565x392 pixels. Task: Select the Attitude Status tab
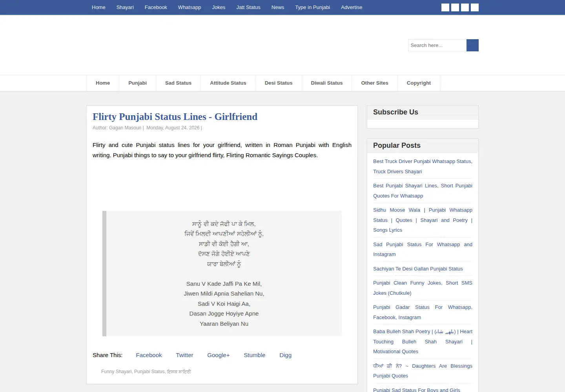tap(228, 83)
